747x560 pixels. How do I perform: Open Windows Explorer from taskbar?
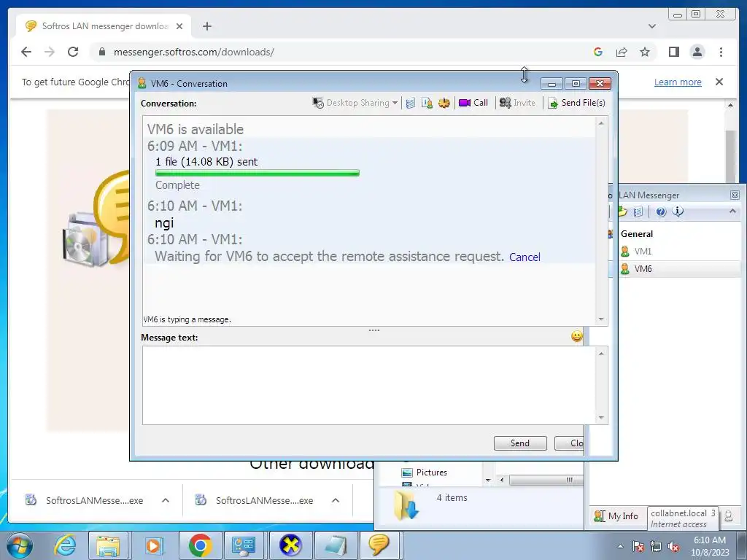108,545
